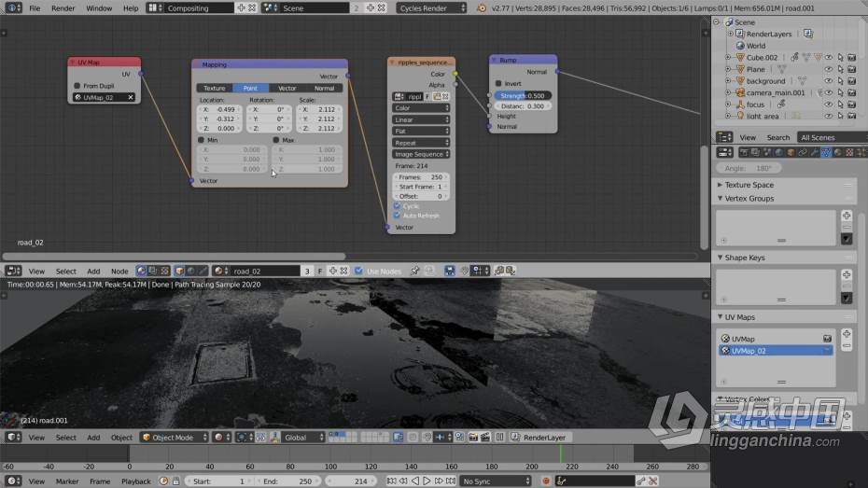Add new UV map plus button
868x488 pixels.
(847, 334)
